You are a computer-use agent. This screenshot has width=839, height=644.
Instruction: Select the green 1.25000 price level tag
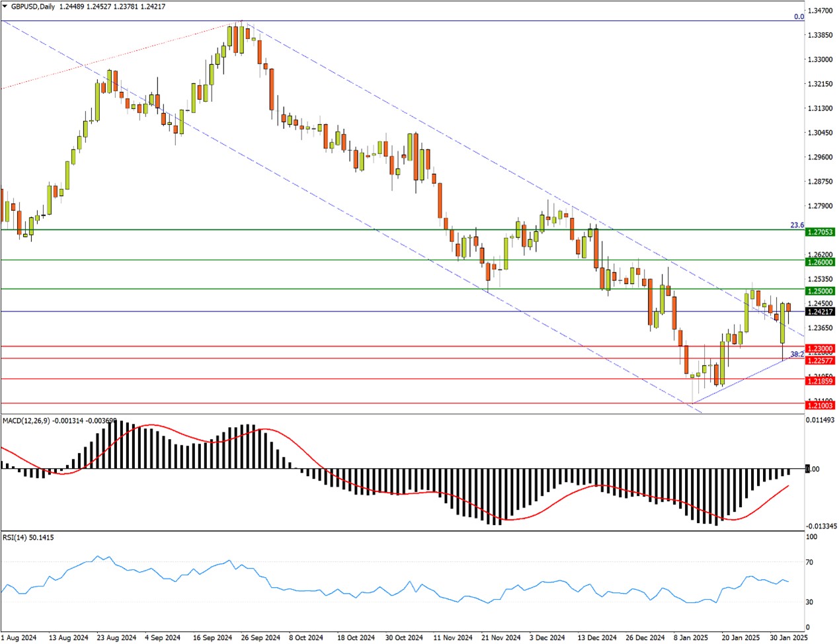(820, 291)
